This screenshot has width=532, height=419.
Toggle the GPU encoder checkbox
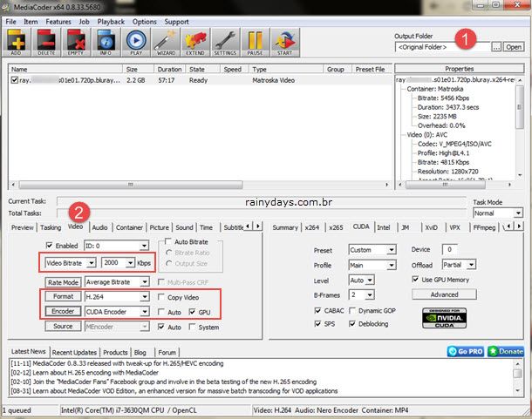click(x=192, y=312)
